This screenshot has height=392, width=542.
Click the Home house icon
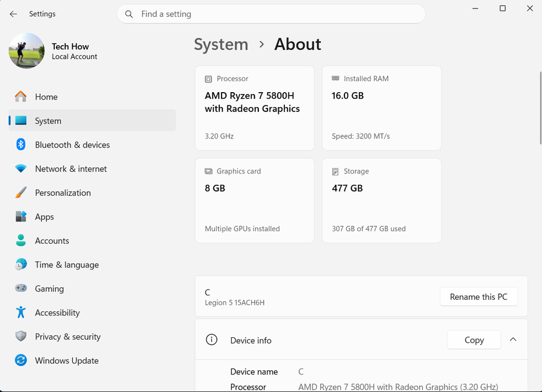click(x=20, y=96)
